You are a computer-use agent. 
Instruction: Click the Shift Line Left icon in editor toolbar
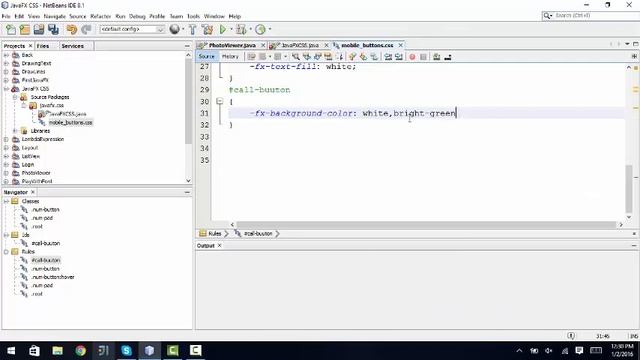[388, 57]
